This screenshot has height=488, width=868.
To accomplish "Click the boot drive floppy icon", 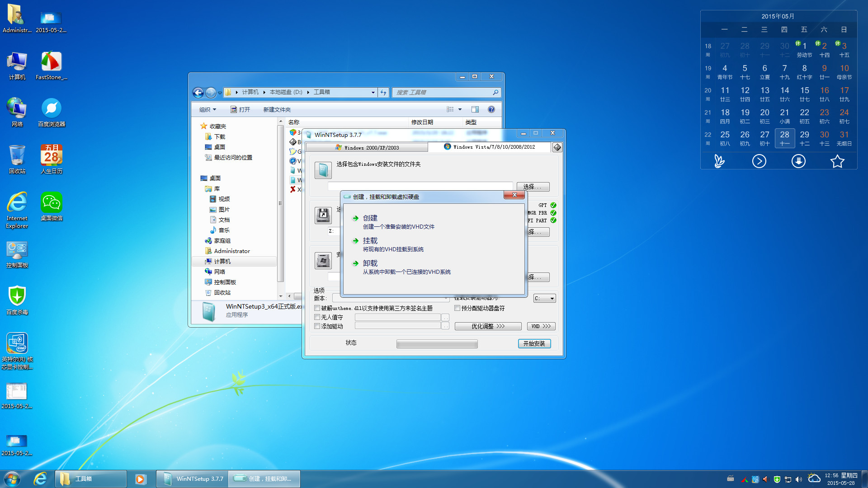I will [x=323, y=215].
